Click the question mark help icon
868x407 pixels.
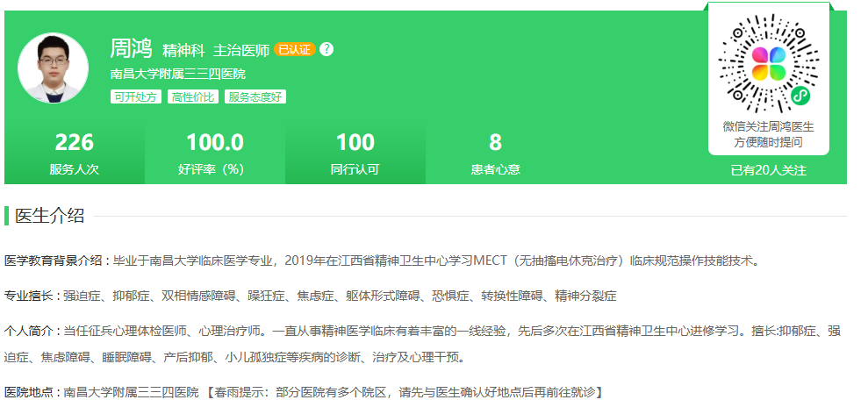(x=326, y=49)
